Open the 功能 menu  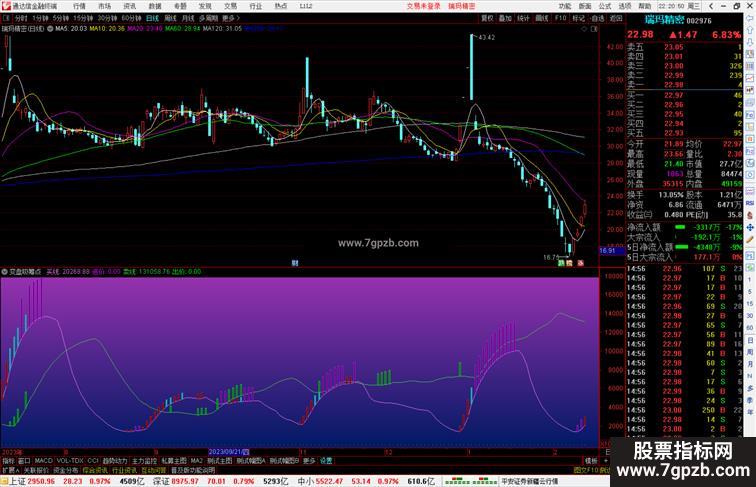click(x=565, y=6)
